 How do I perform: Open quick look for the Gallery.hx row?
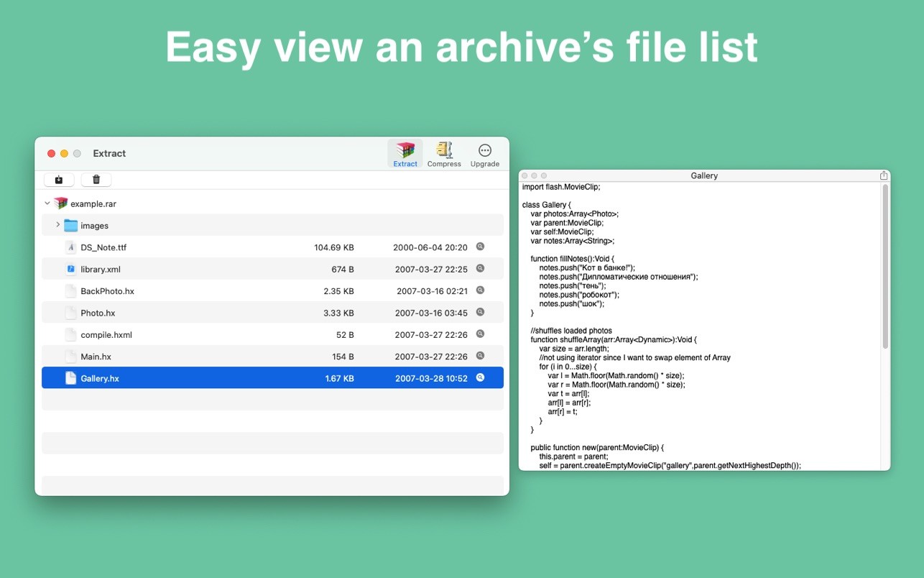click(x=481, y=377)
